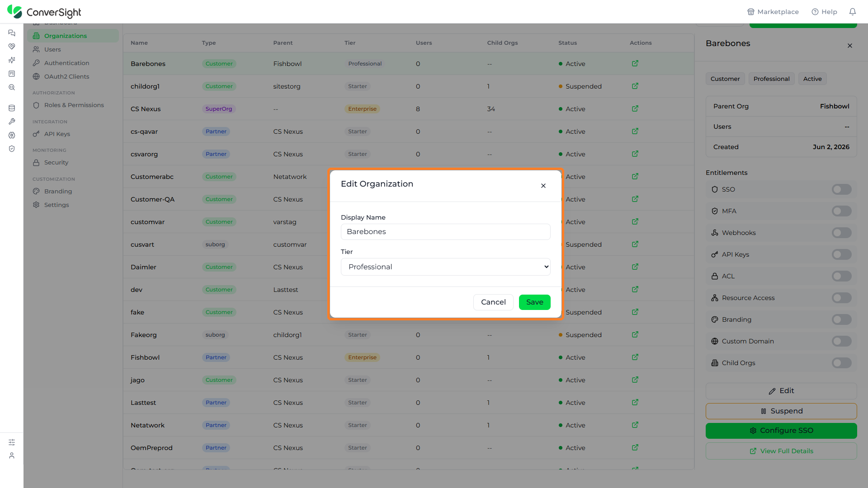Image resolution: width=868 pixels, height=488 pixels.
Task: Click the ConverSight logo
Action: 44,12
